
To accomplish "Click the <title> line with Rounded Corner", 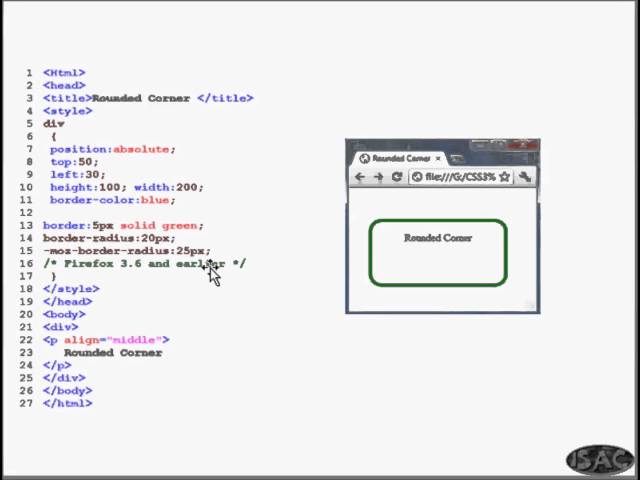I will click(148, 98).
